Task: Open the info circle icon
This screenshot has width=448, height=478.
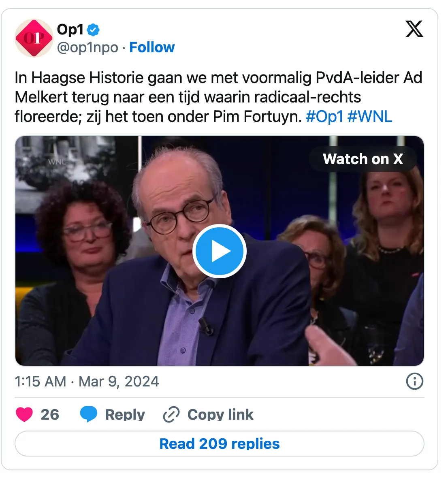Action: pyautogui.click(x=414, y=381)
